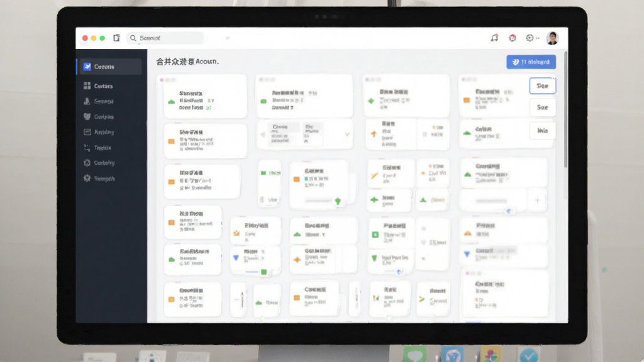Click the solid blue button above the cards
Image resolution: width=644 pixels, height=362 pixels.
pos(531,62)
